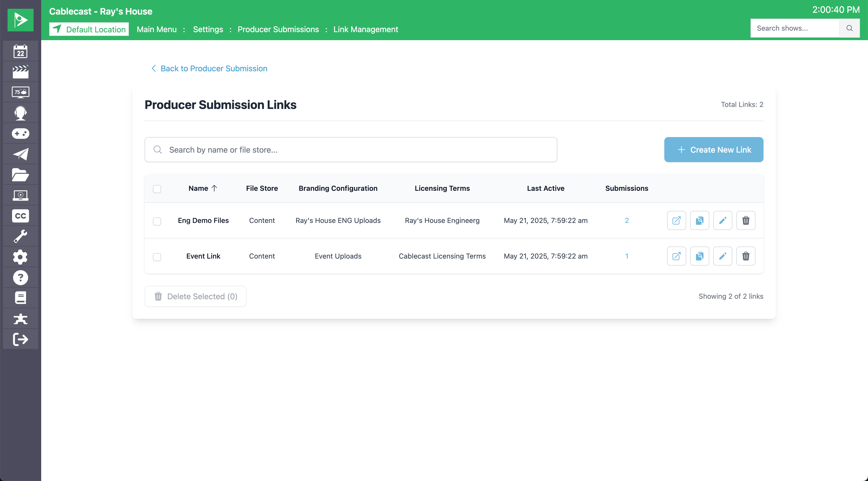Open Producer Submissions breadcrumb item
This screenshot has width=868, height=481.
278,29
